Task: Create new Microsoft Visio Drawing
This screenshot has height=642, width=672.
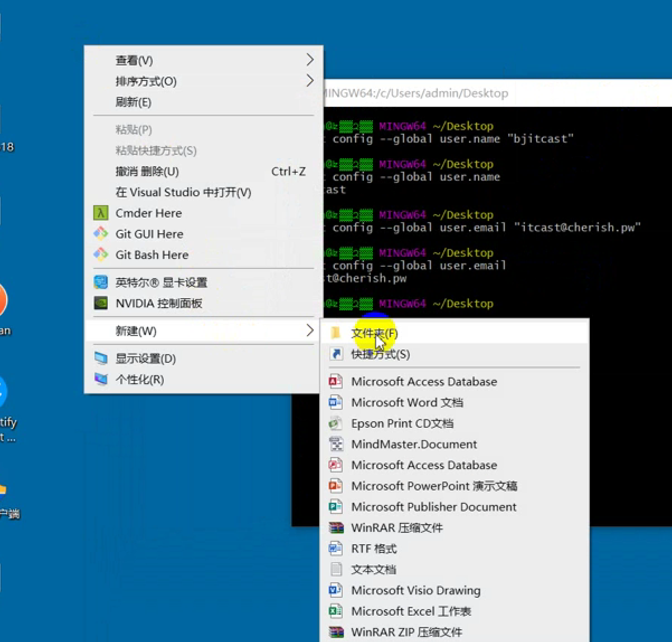Action: pos(455,591)
